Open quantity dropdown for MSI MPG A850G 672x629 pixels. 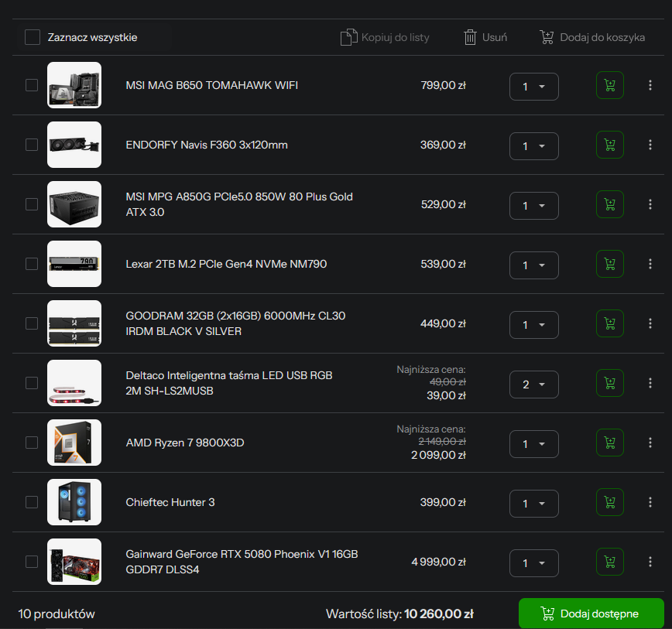534,206
